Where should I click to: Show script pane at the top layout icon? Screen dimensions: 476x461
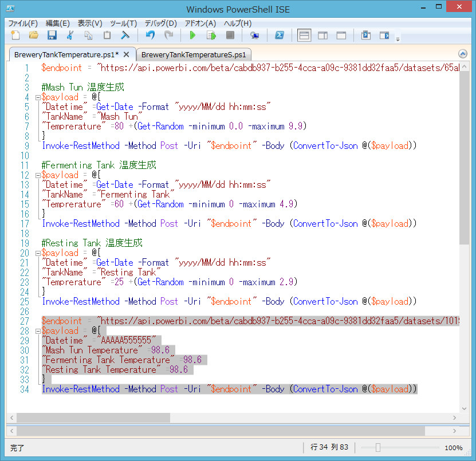304,35
